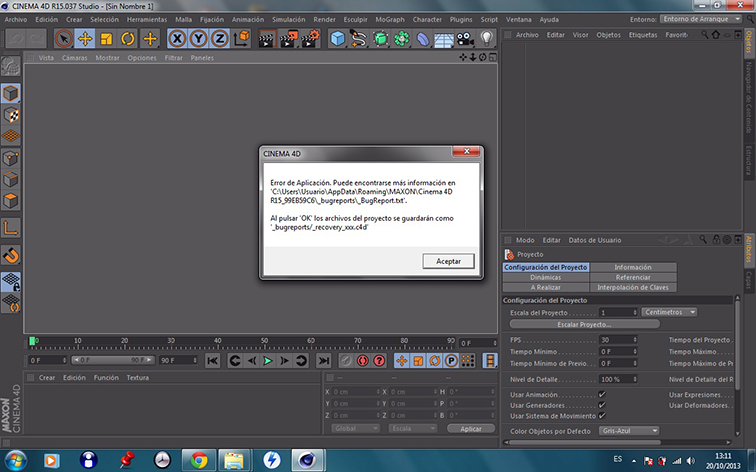Screen dimensions: 756x472
Task: Switch to Model mode cube icon
Action: [11, 93]
